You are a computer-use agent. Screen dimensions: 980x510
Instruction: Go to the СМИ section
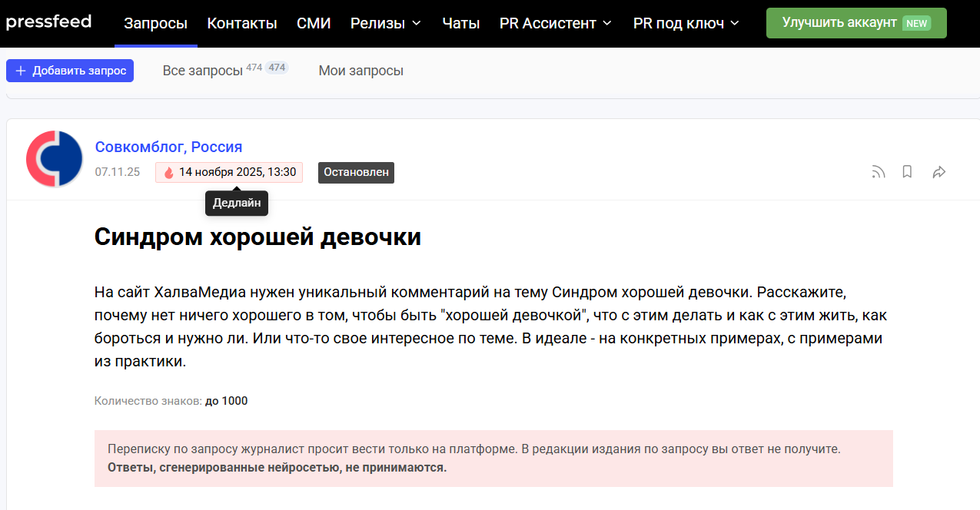(x=314, y=23)
